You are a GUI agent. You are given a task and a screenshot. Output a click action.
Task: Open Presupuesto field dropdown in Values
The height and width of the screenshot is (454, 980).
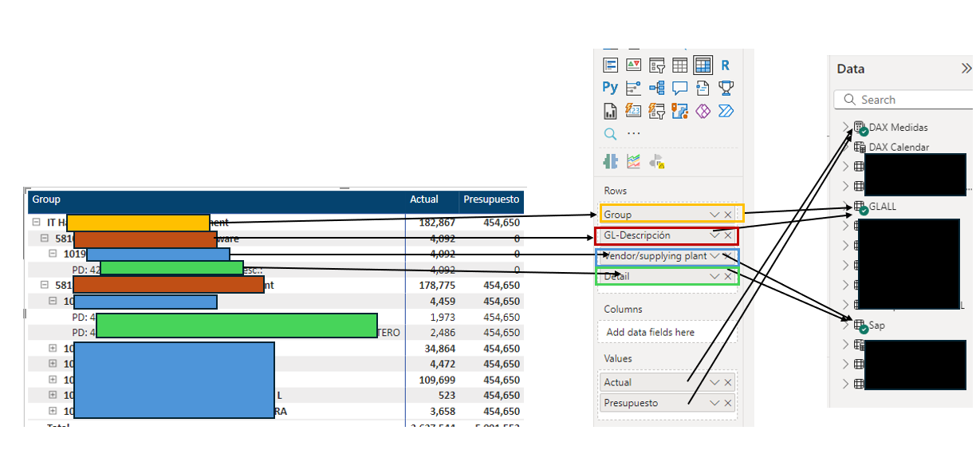click(x=714, y=403)
